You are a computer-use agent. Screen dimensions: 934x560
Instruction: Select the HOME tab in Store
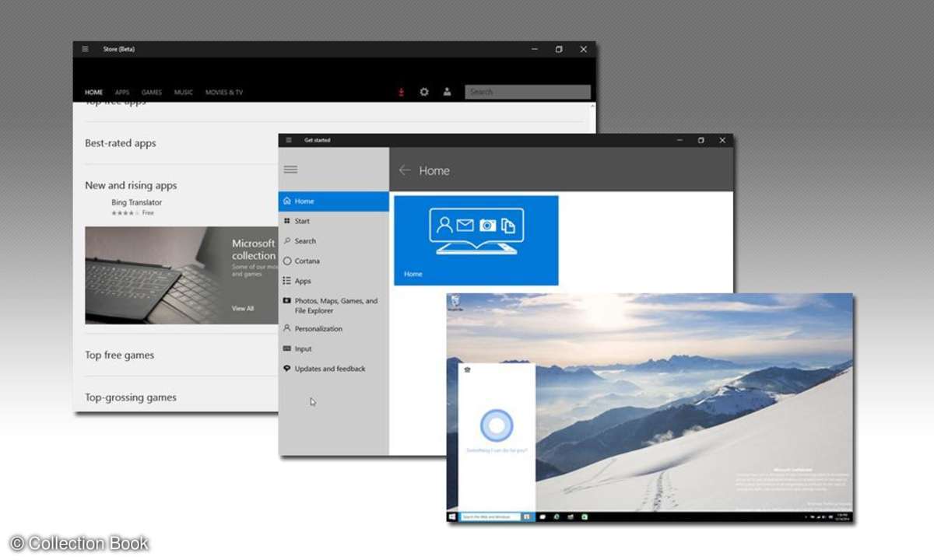click(93, 93)
